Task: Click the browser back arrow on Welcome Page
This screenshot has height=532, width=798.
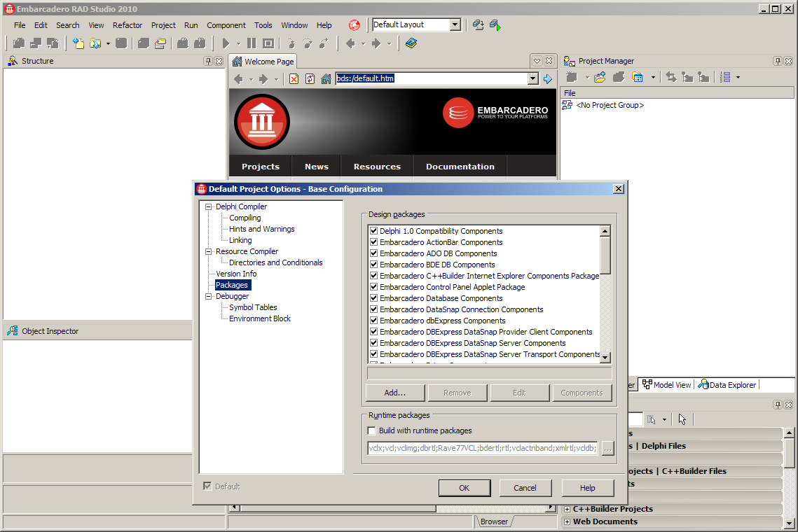Action: click(239, 79)
